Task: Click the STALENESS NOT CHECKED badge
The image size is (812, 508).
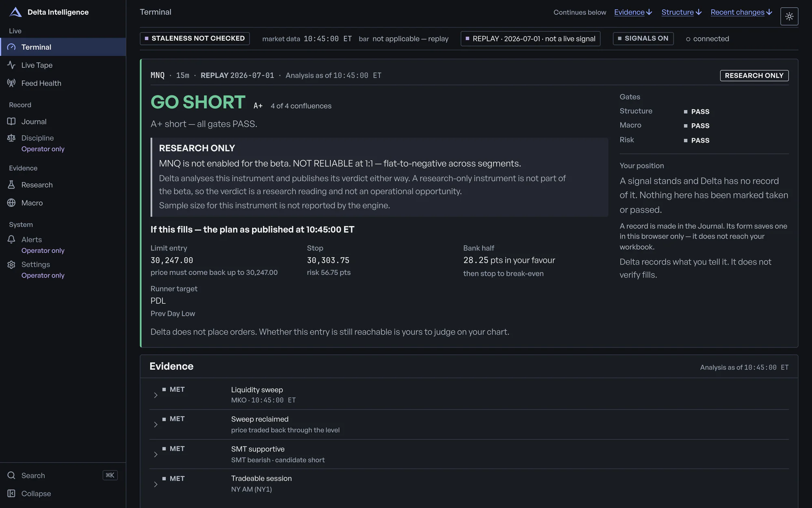Action: click(194, 39)
